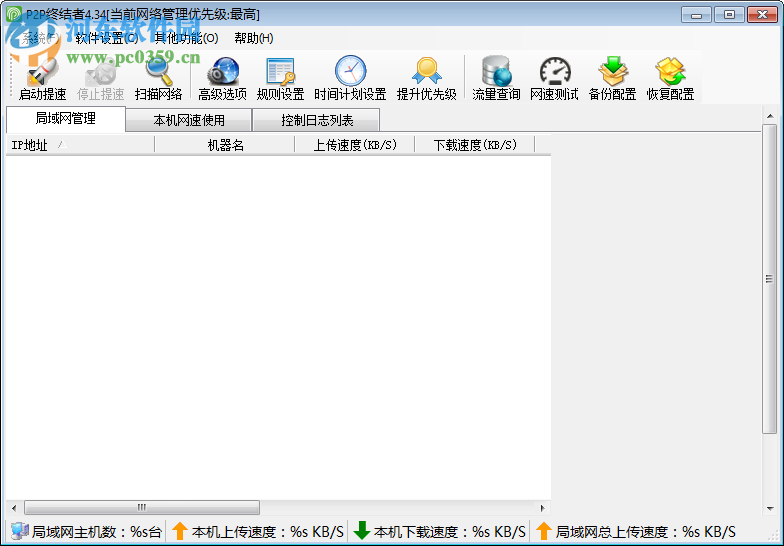Sort by the IP地址 column header
Screen dimensions: 784x546
(x=80, y=145)
